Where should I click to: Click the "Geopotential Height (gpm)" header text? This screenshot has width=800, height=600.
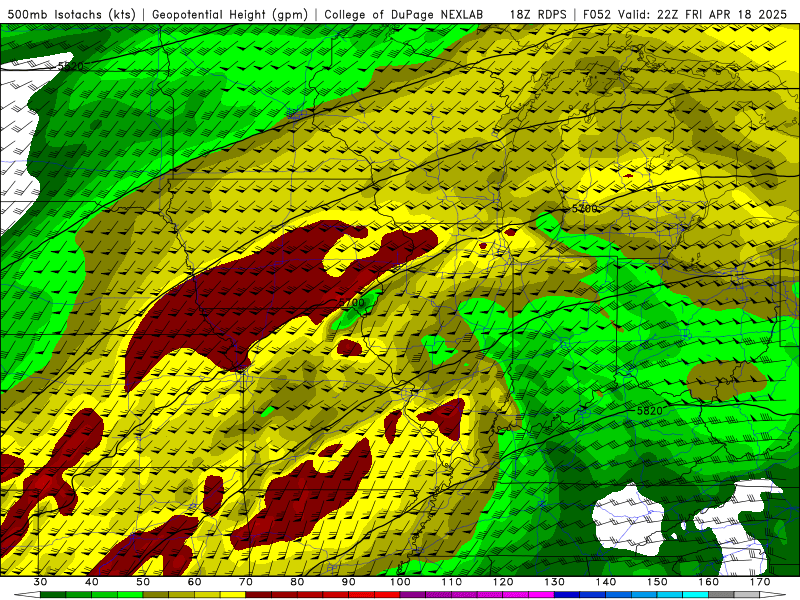coord(230,15)
